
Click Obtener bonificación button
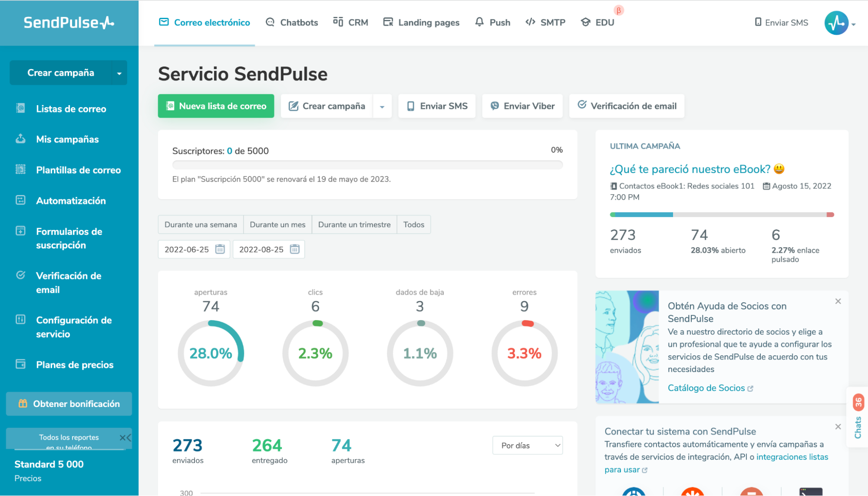[69, 404]
